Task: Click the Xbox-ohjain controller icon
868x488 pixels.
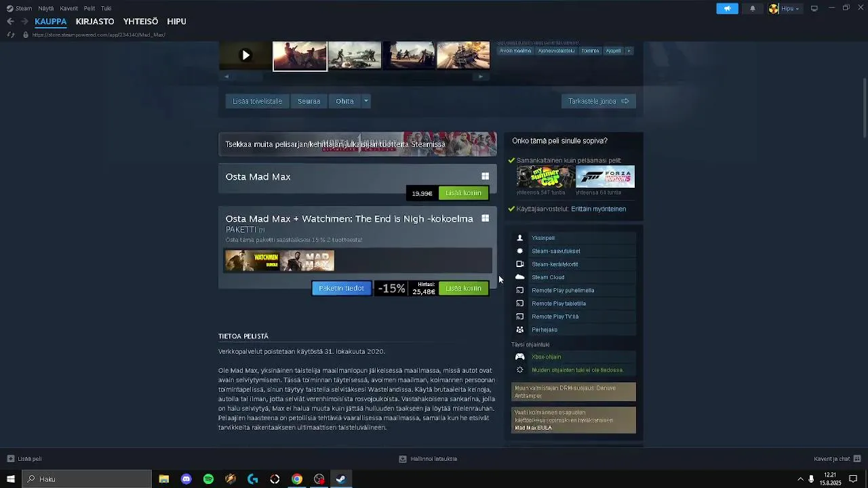Action: point(520,357)
